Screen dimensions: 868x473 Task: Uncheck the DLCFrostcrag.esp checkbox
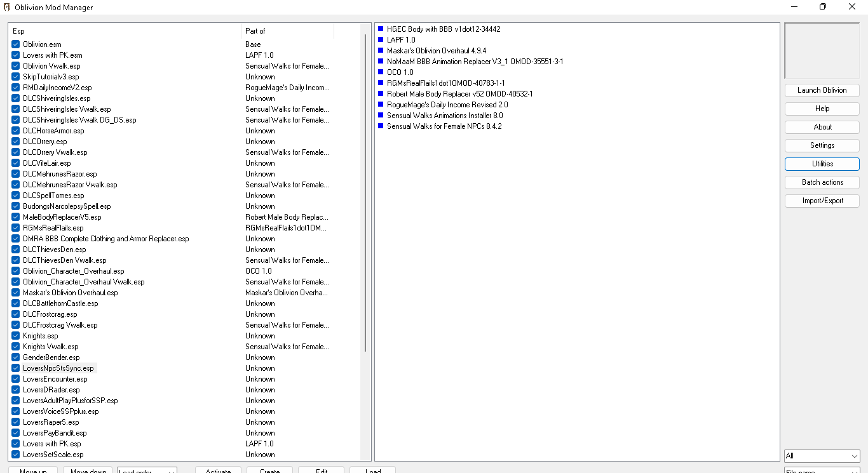coord(16,314)
